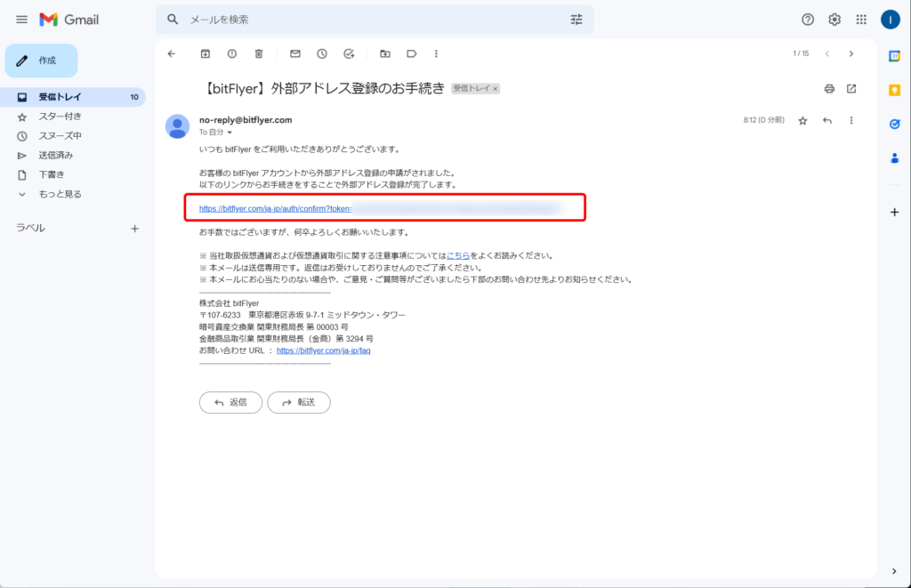Image resolution: width=911 pixels, height=588 pixels.
Task: Remove the 受信トレイ label from email
Action: (x=495, y=89)
